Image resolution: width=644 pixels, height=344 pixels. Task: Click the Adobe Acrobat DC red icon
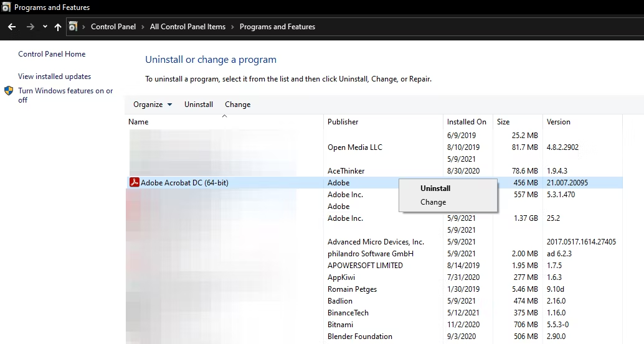point(133,183)
